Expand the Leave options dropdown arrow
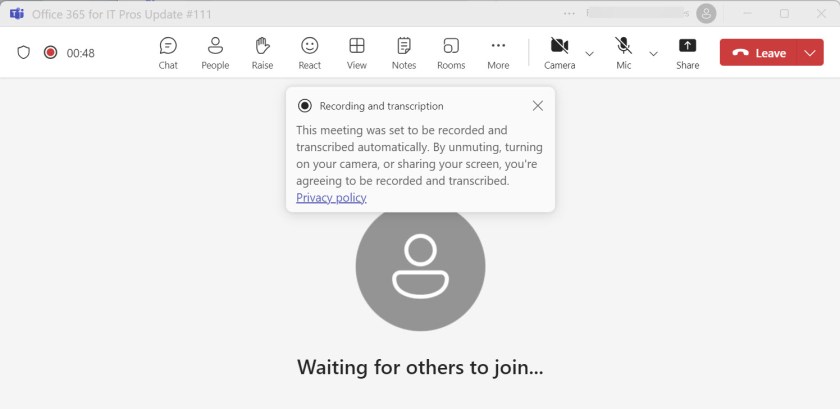This screenshot has height=409, width=840. pos(811,53)
